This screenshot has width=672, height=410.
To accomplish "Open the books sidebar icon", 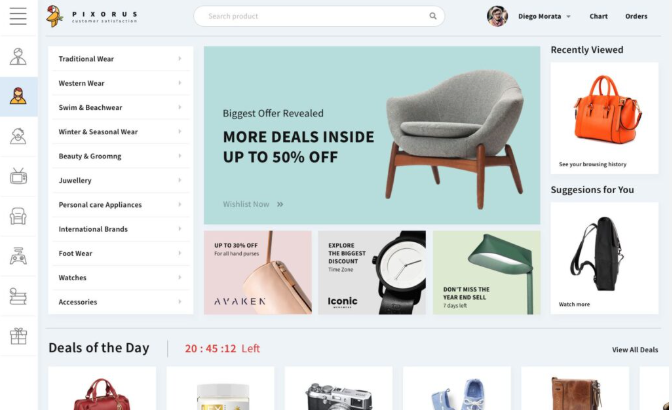I will (18, 296).
